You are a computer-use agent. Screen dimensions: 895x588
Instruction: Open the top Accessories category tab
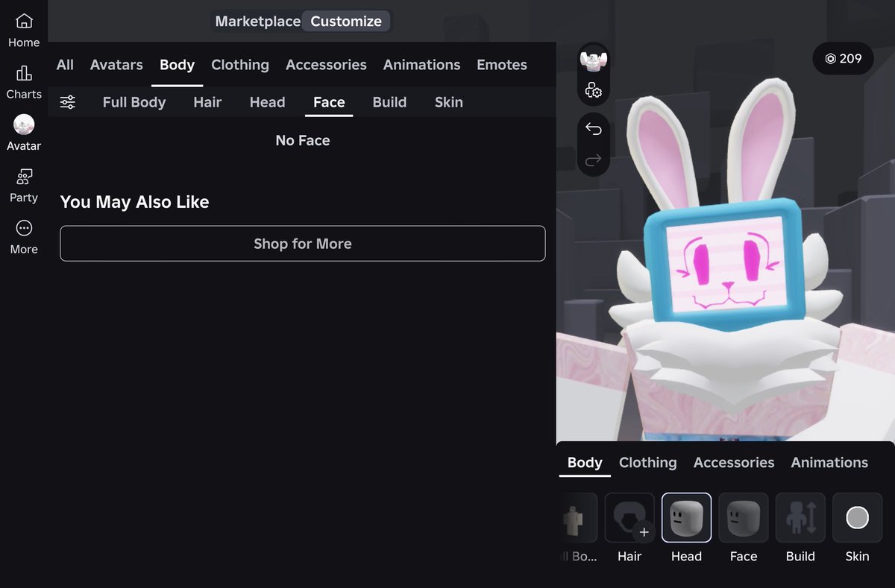click(x=326, y=65)
